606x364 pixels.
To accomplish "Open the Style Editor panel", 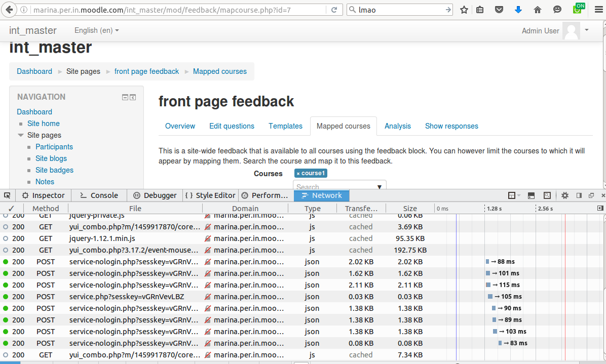I will click(210, 195).
